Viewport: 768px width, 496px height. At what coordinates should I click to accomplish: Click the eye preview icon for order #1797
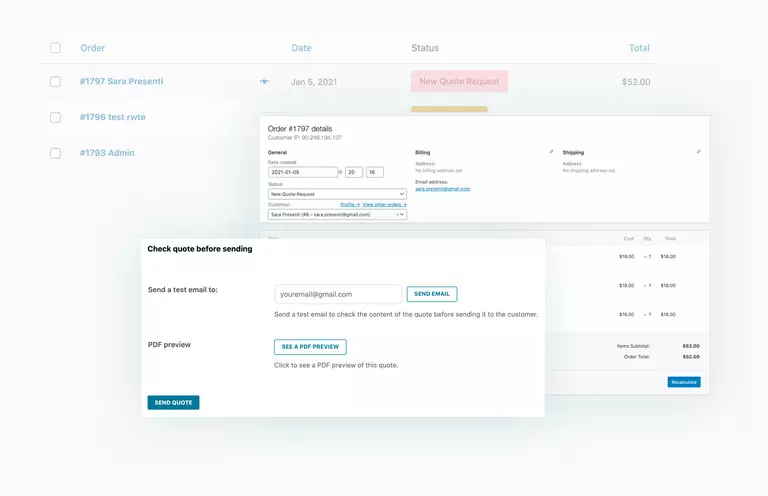[264, 82]
